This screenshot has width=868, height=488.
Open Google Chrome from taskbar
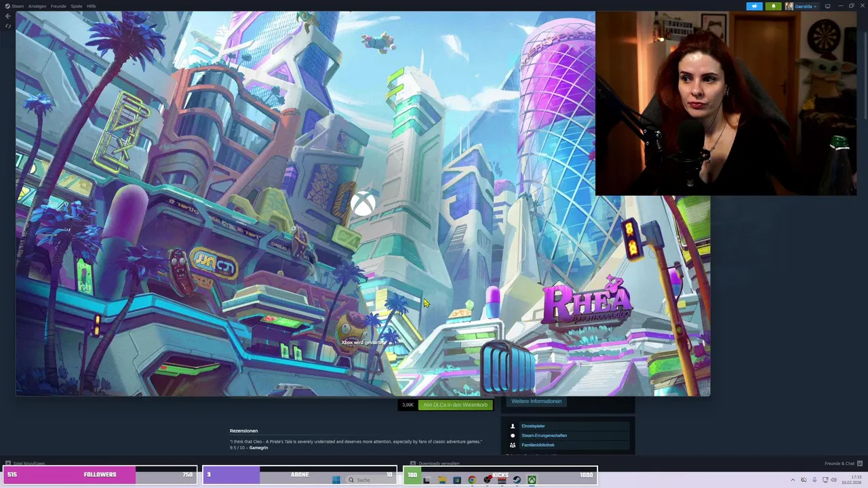pos(472,480)
